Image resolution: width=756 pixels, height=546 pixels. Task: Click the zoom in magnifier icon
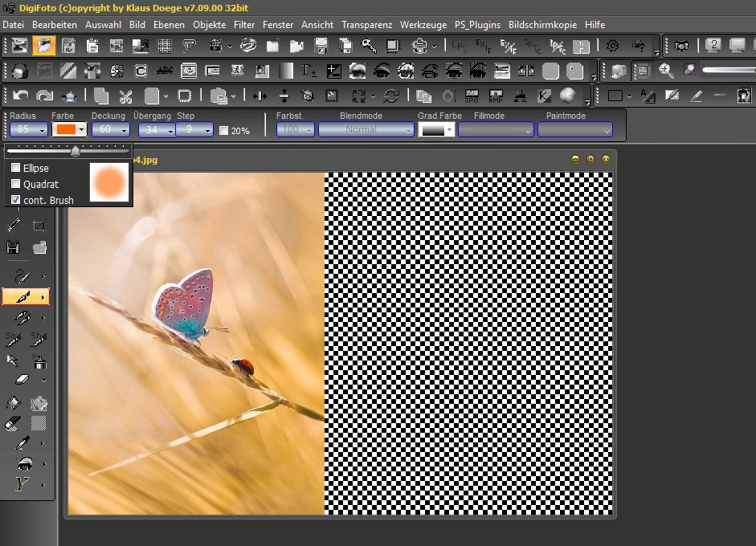(x=666, y=71)
